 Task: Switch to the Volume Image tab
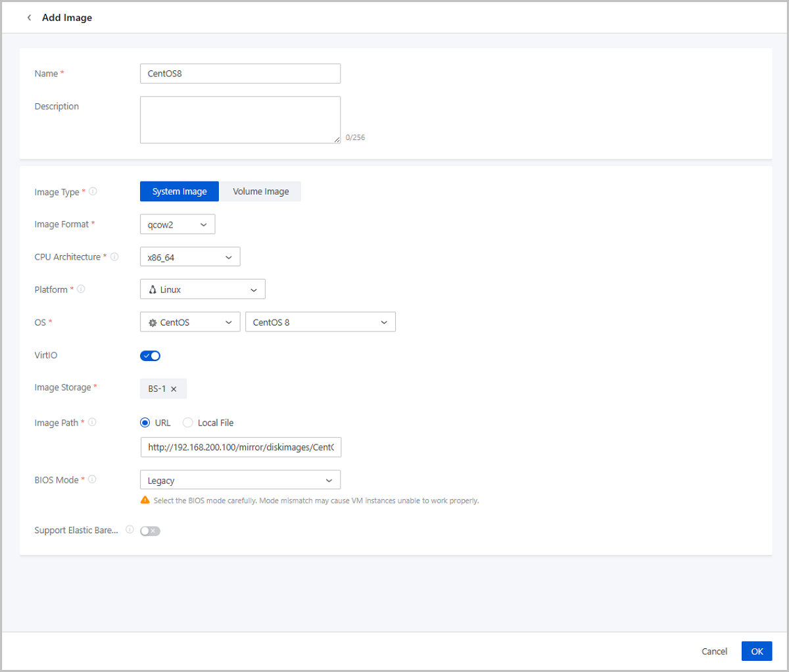coord(260,191)
